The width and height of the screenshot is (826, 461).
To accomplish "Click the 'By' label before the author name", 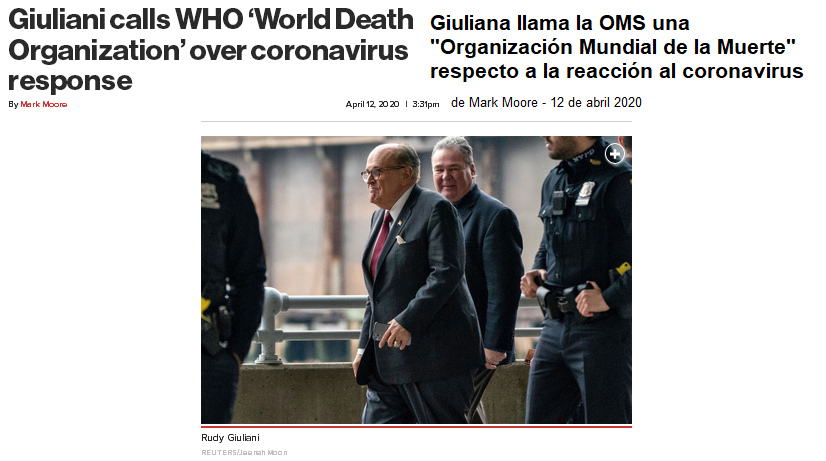I will 13,104.
